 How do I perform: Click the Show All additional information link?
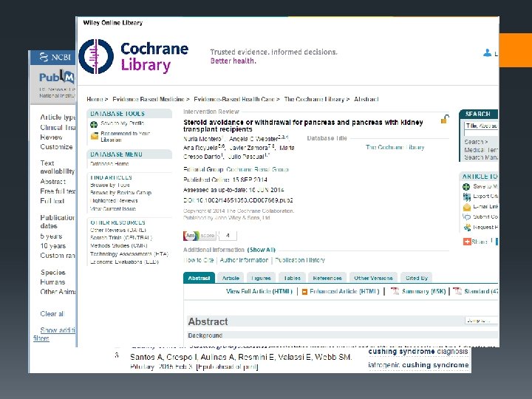click(x=262, y=250)
